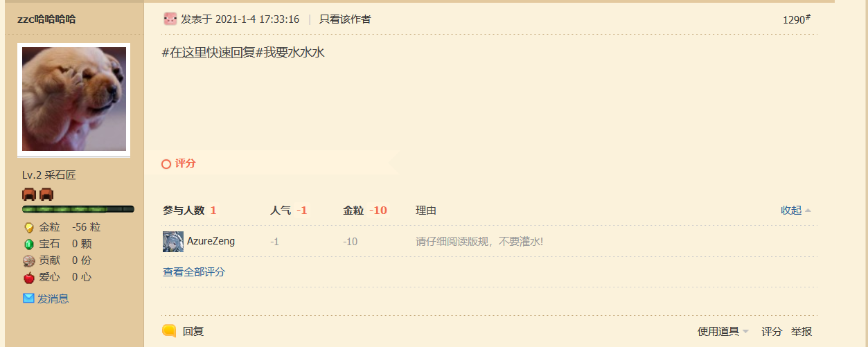Click the red circle icon beside 评分 header
Screen dimensions: 868x347
pos(166,164)
